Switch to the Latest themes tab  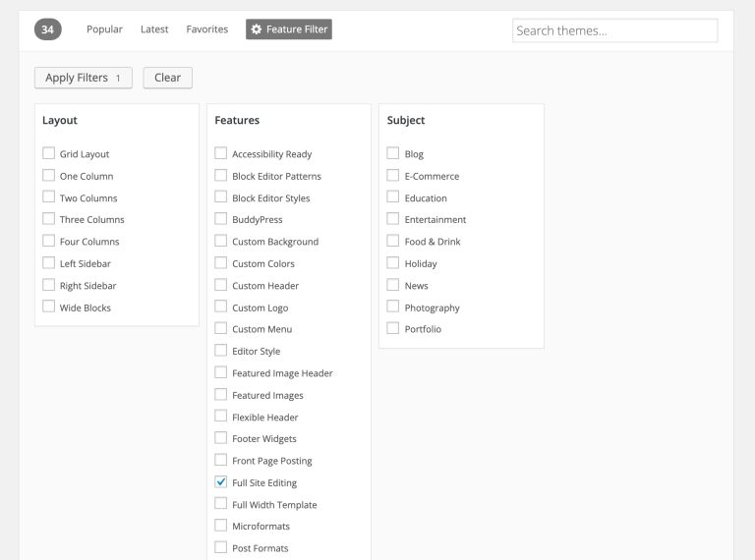point(154,29)
